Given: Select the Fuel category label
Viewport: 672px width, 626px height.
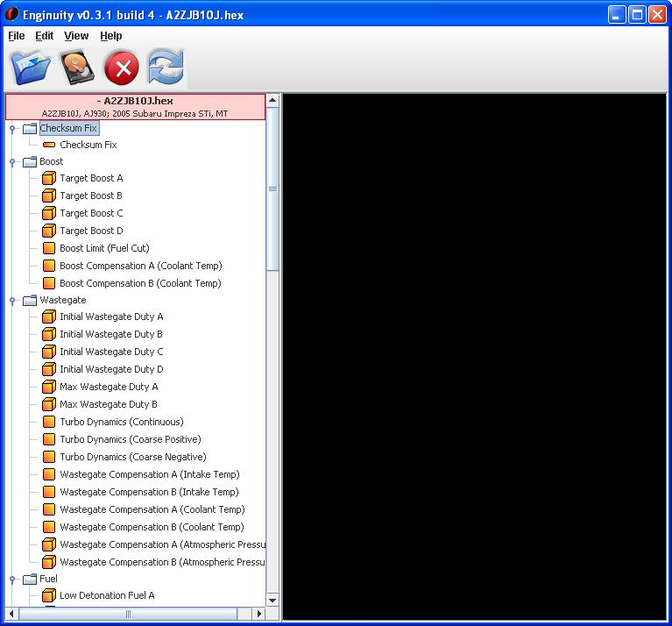Looking at the screenshot, I should [48, 579].
